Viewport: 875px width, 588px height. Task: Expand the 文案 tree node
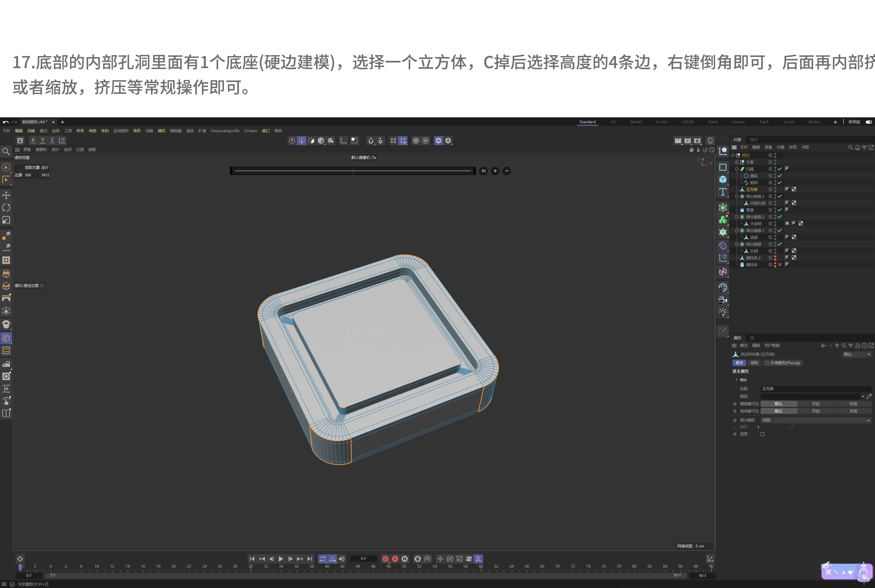(737, 162)
